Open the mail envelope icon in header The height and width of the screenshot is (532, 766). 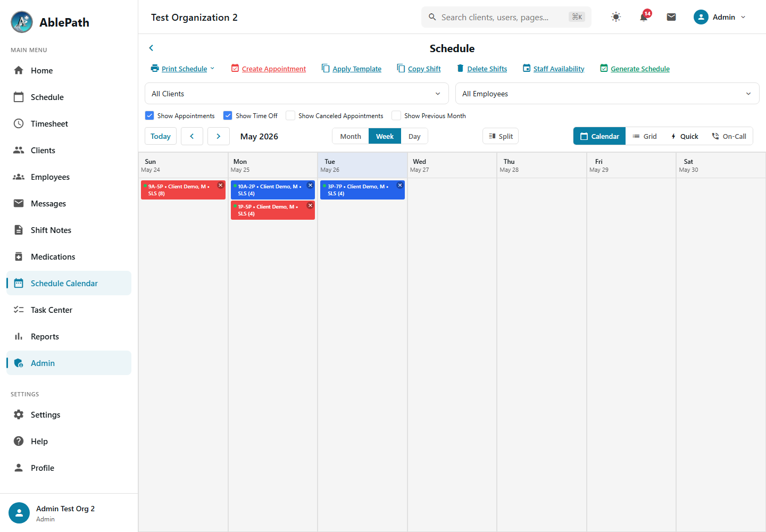(671, 17)
